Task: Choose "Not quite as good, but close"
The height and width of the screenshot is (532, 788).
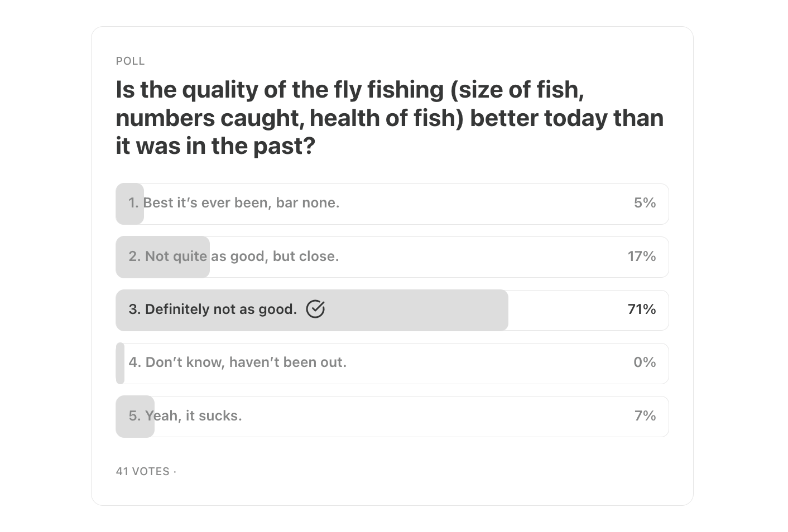Action: click(x=242, y=257)
